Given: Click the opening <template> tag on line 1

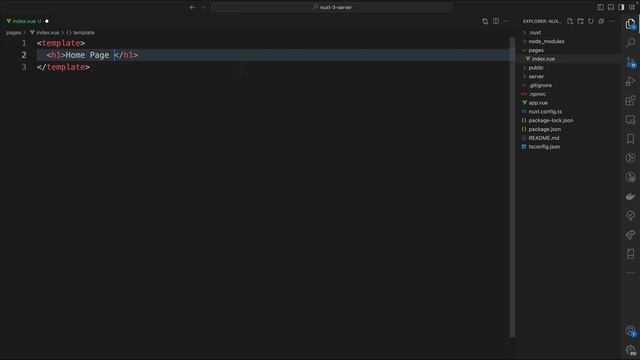Looking at the screenshot, I should pos(61,43).
